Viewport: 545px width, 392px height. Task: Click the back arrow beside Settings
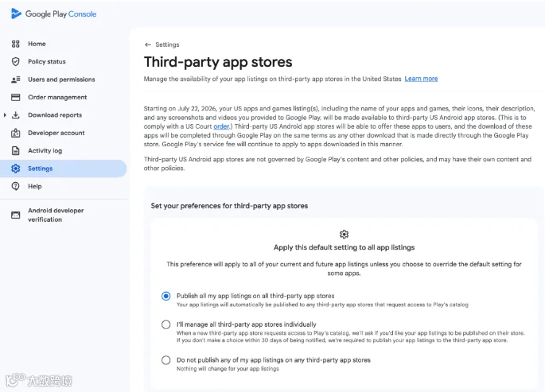pyautogui.click(x=148, y=45)
